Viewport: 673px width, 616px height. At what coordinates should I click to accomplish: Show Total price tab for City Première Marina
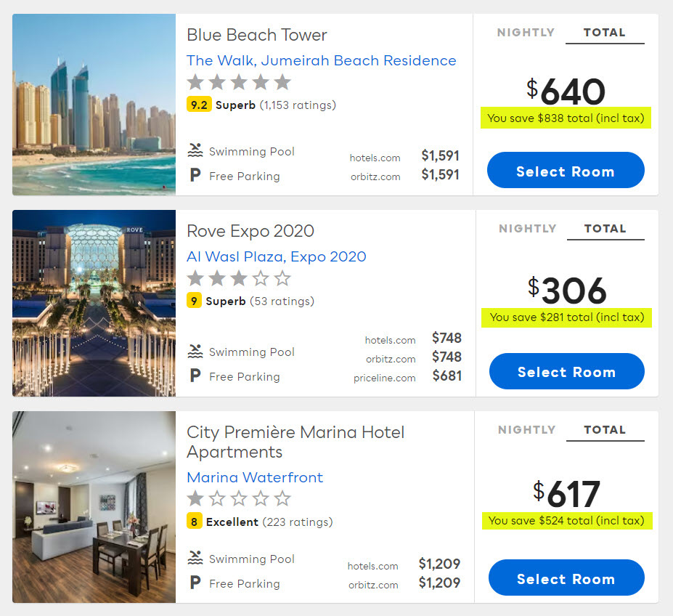click(x=605, y=430)
